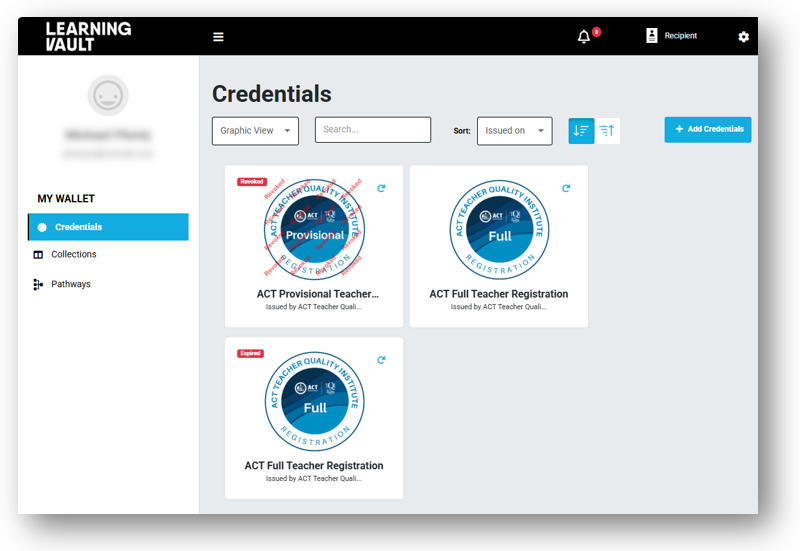Open settings gear icon
The image size is (800, 551).
coord(743,37)
